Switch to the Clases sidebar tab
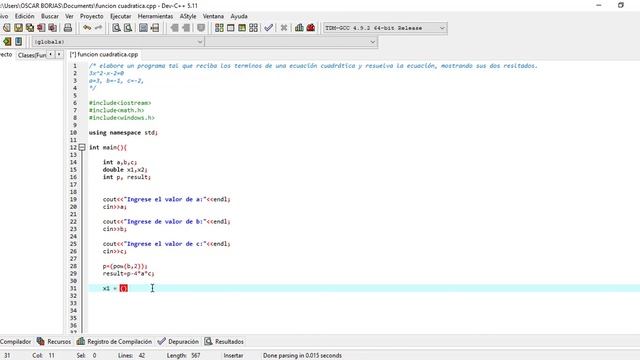 tap(31, 55)
